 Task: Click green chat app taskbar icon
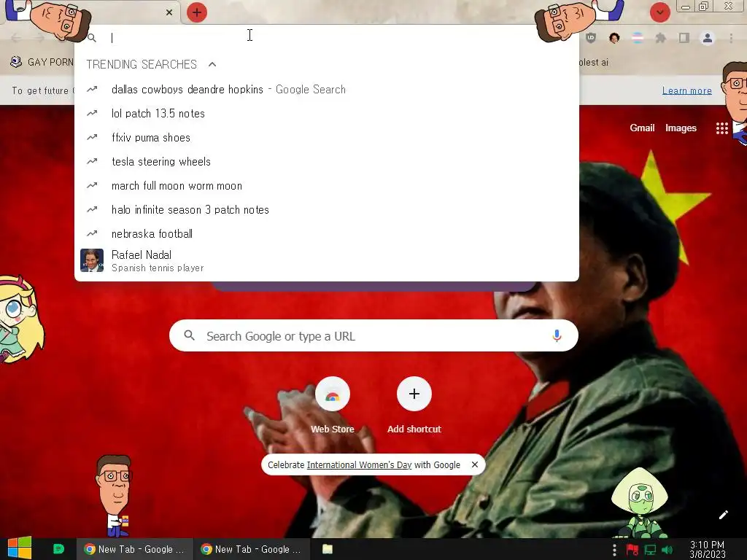point(58,549)
